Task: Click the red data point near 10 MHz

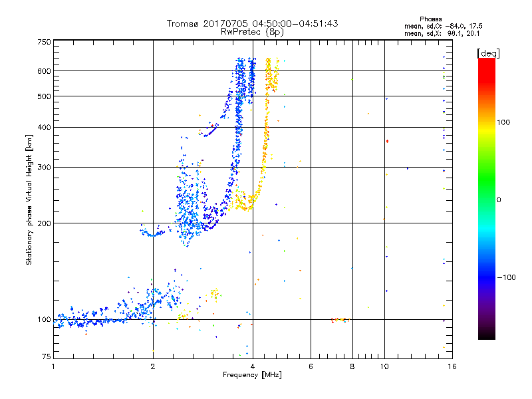Action: coord(387,141)
